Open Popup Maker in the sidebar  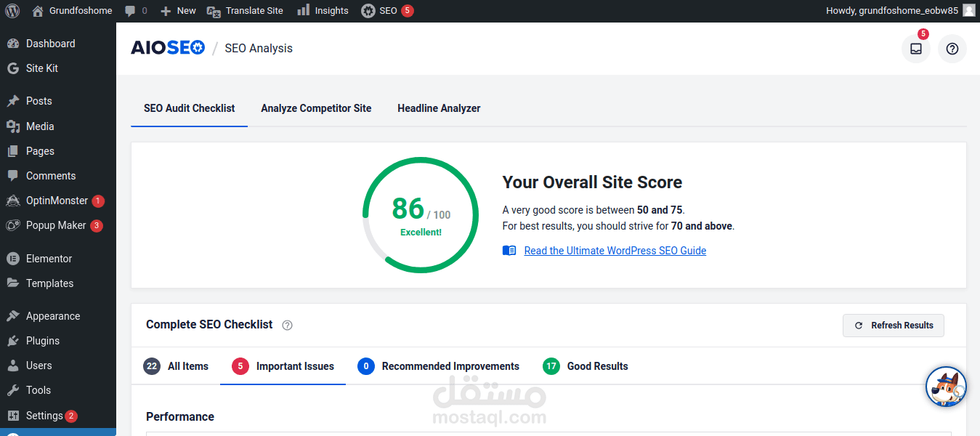pyautogui.click(x=58, y=225)
